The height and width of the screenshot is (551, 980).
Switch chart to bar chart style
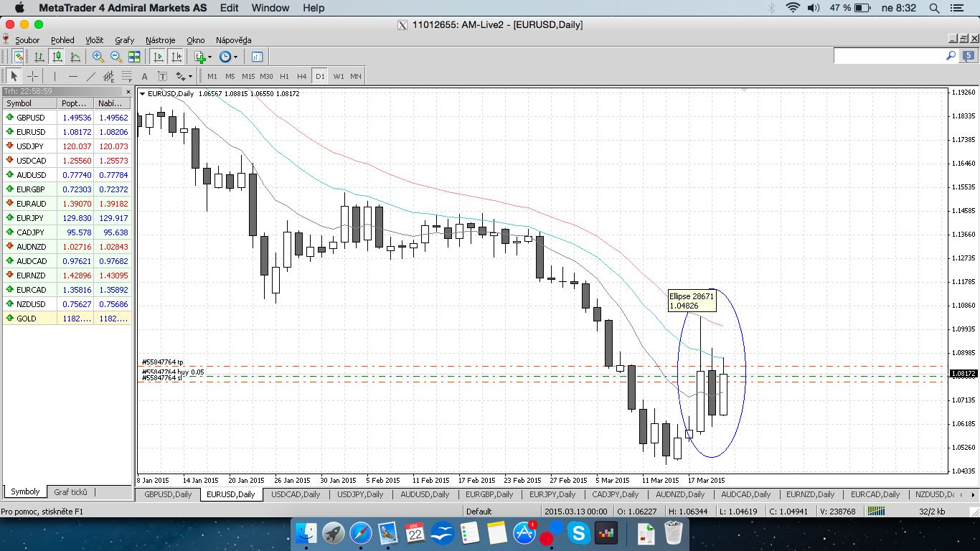pyautogui.click(x=39, y=57)
